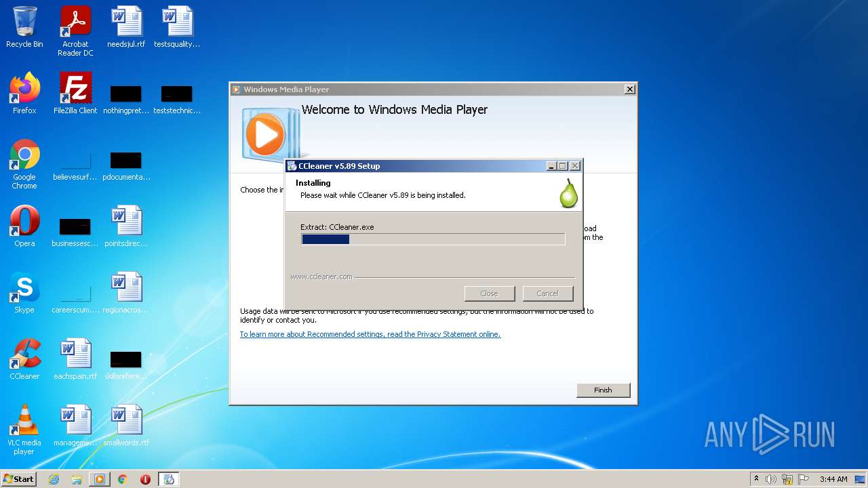Viewport: 868px width, 488px height.
Task: Minimize CCleaner Setup window
Action: coord(551,166)
